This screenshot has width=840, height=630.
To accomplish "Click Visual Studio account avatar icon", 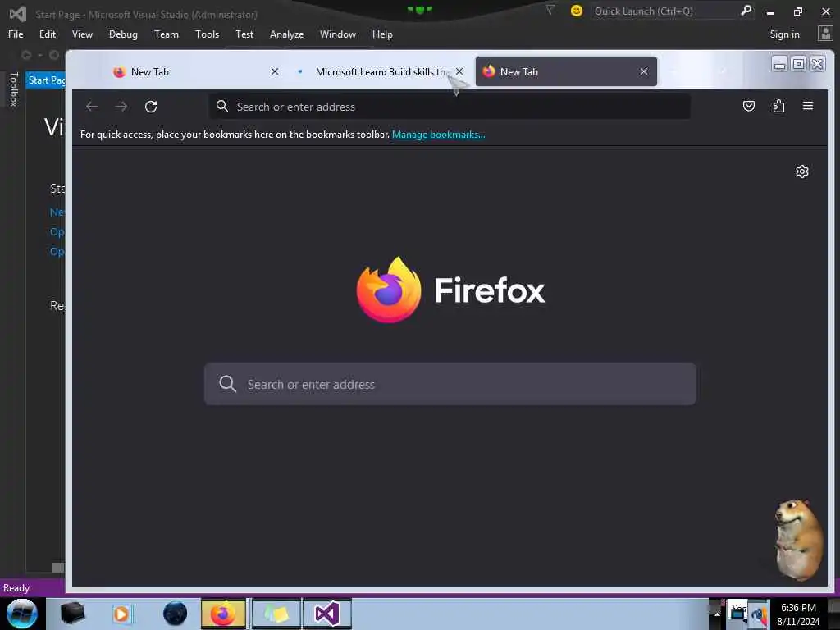I will click(x=825, y=34).
